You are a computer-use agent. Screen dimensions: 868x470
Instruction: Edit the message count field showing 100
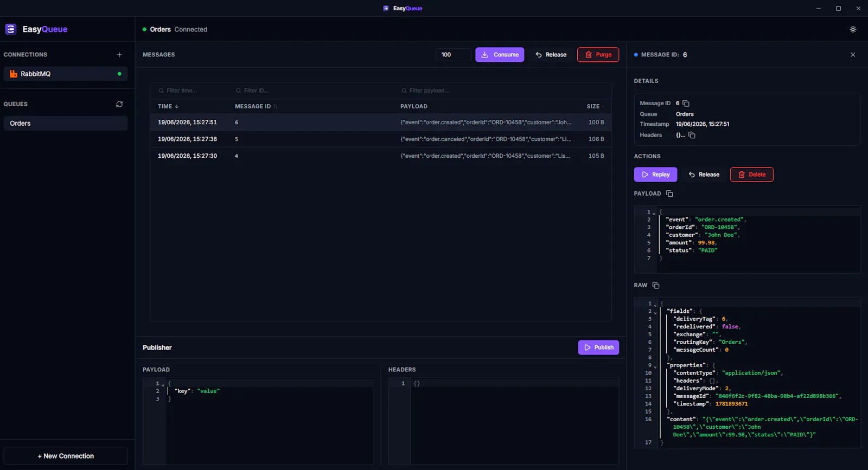(454, 55)
